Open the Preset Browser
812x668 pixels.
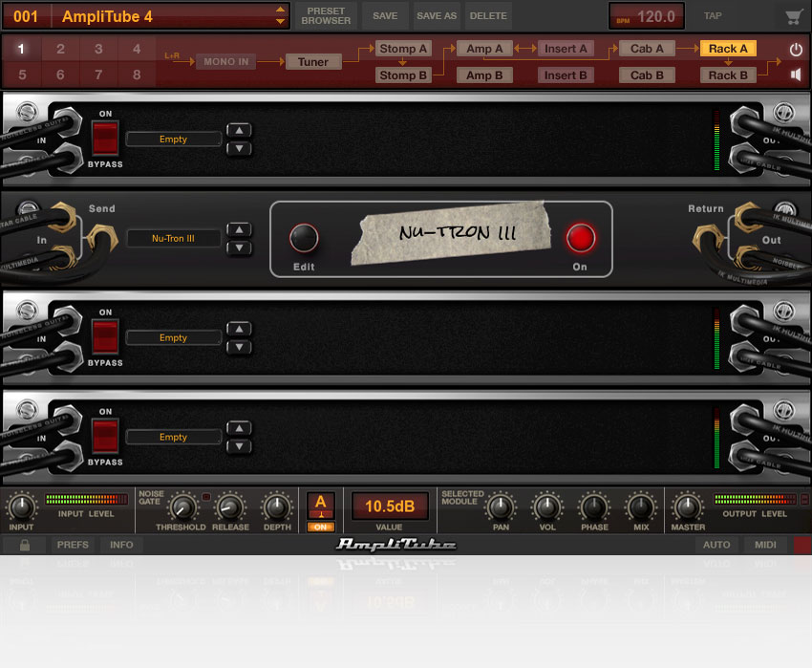(x=326, y=16)
